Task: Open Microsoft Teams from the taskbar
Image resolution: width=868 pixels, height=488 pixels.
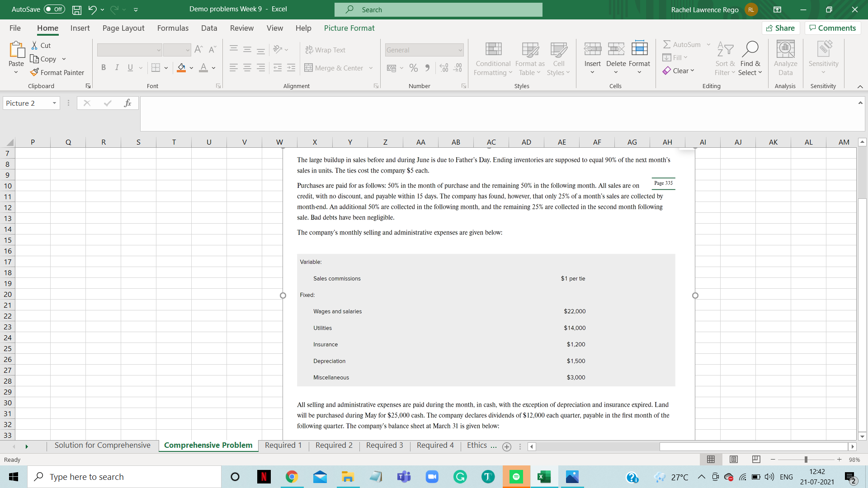Action: coord(404,477)
